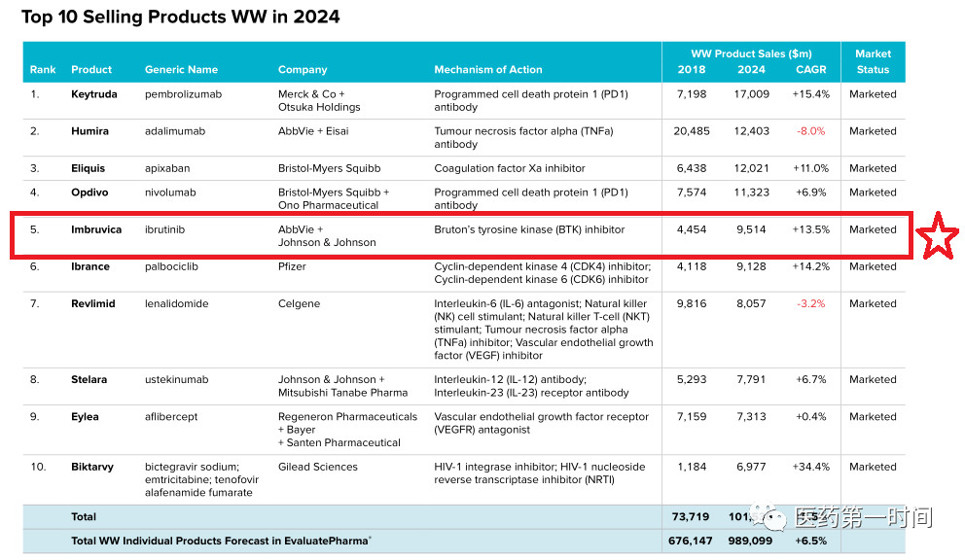Click Humira's 2018 sales value 20,485
This screenshot has width=965, height=560.
691,131
